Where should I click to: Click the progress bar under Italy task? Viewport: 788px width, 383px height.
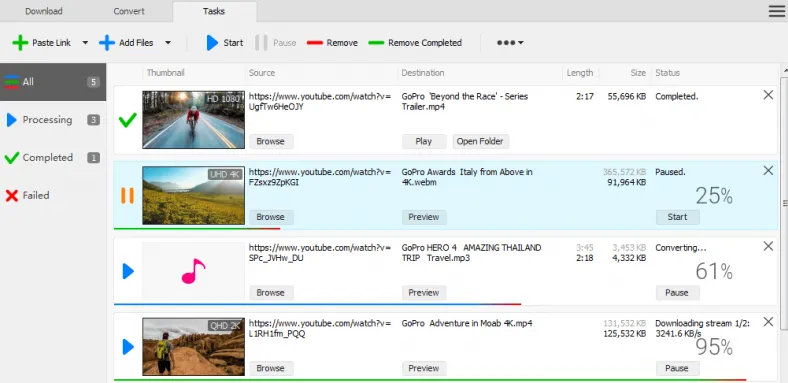[197, 229]
